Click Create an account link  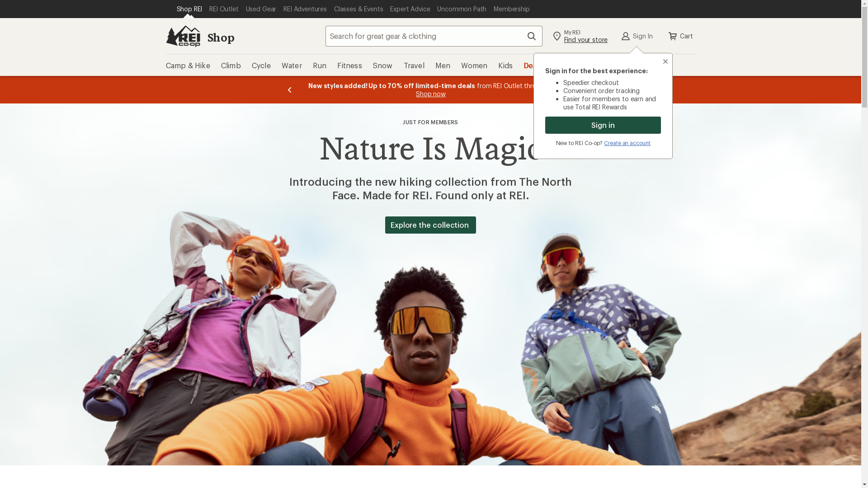[627, 143]
